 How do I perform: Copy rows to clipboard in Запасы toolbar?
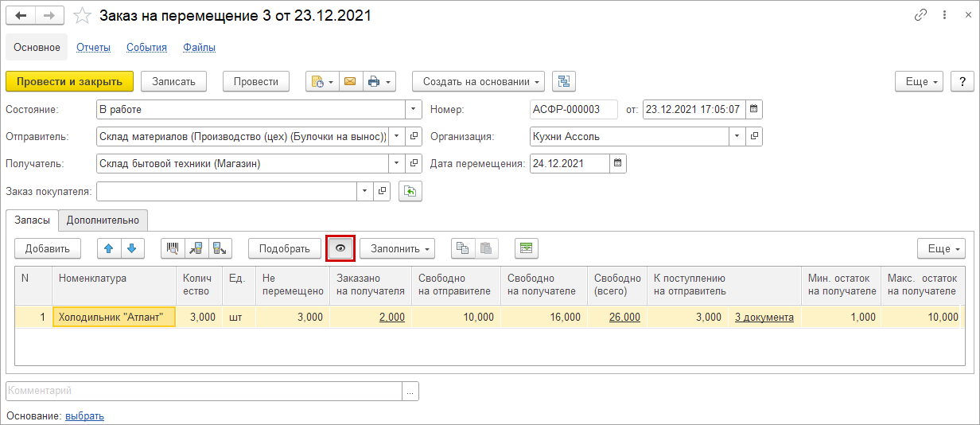coord(463,248)
